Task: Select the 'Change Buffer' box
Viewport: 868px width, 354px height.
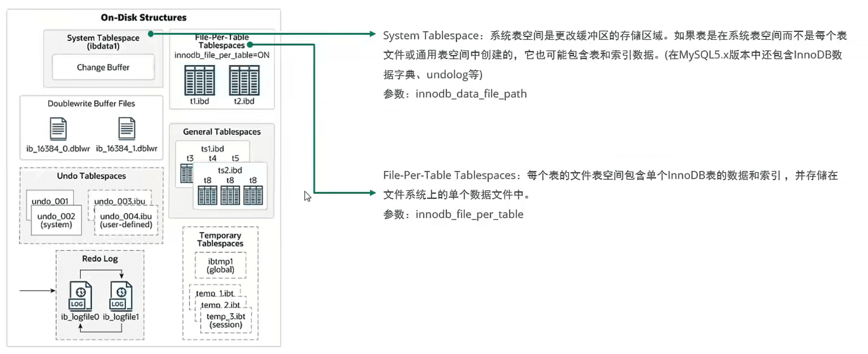Action: pyautogui.click(x=103, y=67)
